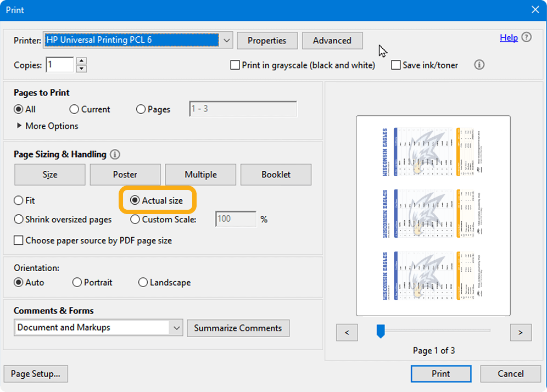547x392 pixels.
Task: Open the Page Setup dialog
Action: [36, 373]
